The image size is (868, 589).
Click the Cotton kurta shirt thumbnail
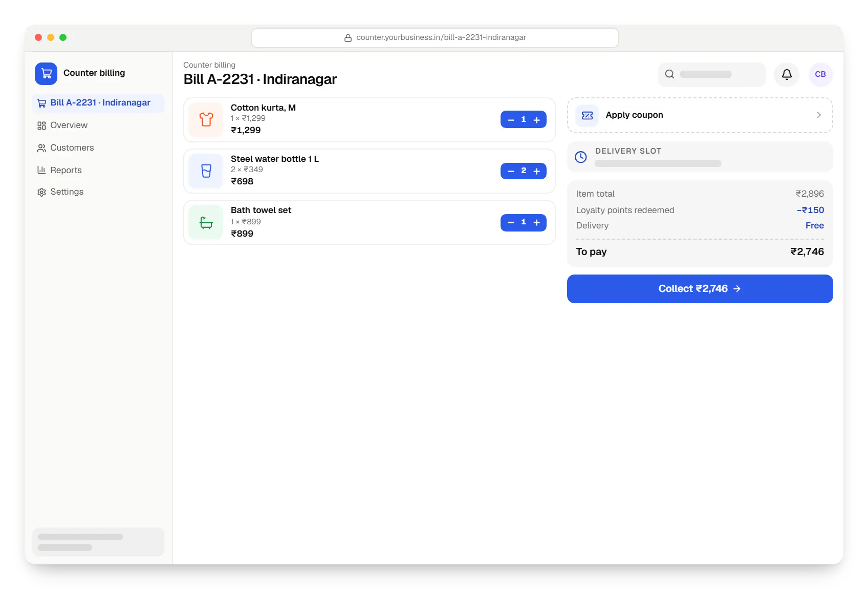[206, 120]
